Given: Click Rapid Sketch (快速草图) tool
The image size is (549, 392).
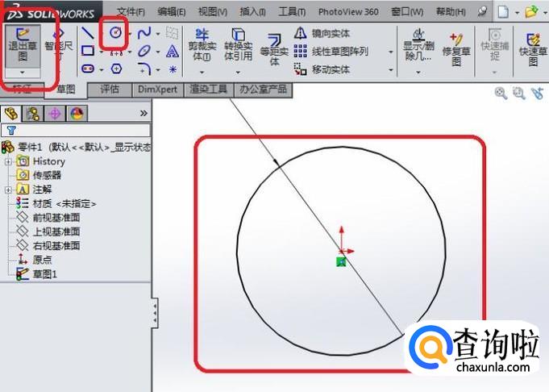Looking at the screenshot, I should click(533, 49).
